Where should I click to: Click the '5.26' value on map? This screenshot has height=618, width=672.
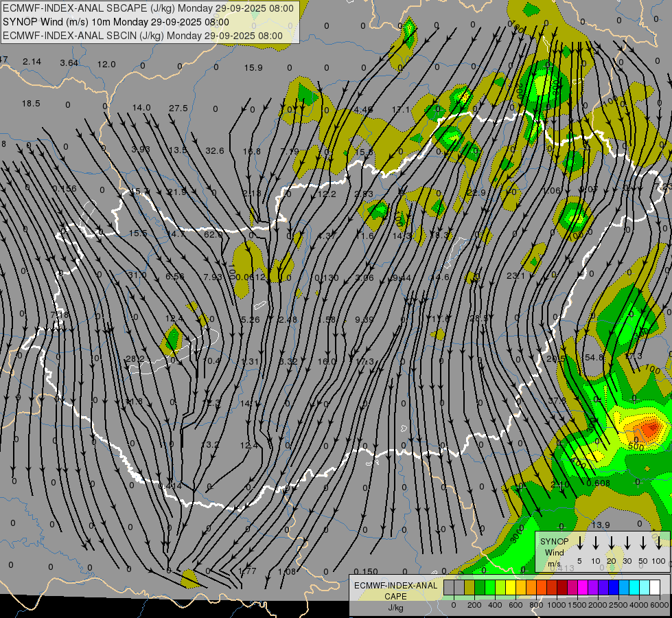click(251, 319)
